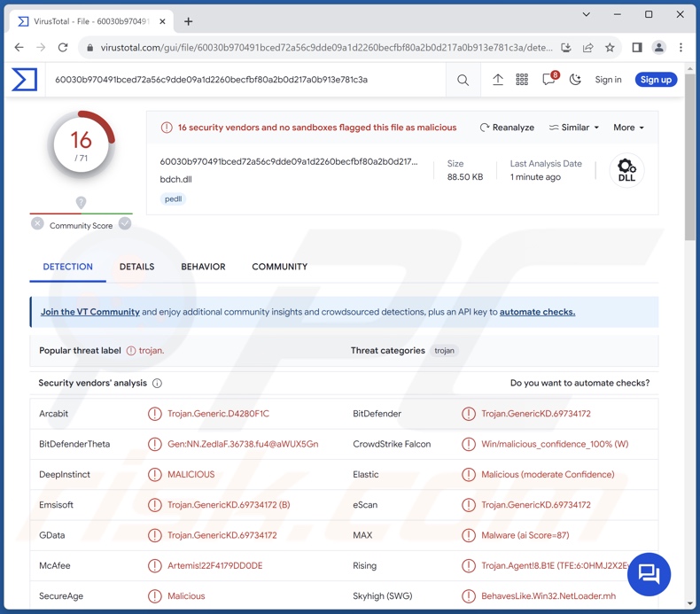Click the DeepInstinct vendor name
700x614 pixels.
(65, 475)
